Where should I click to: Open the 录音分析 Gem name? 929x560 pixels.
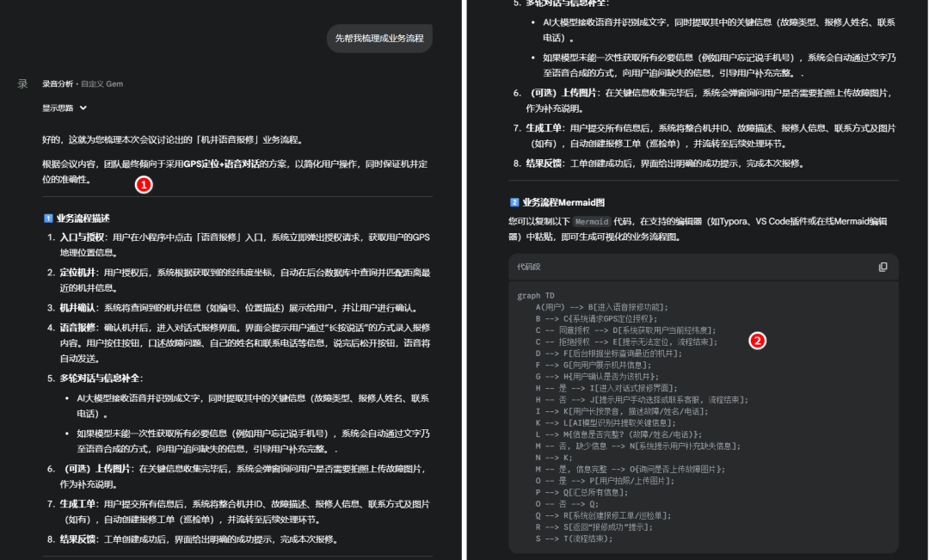(x=58, y=84)
